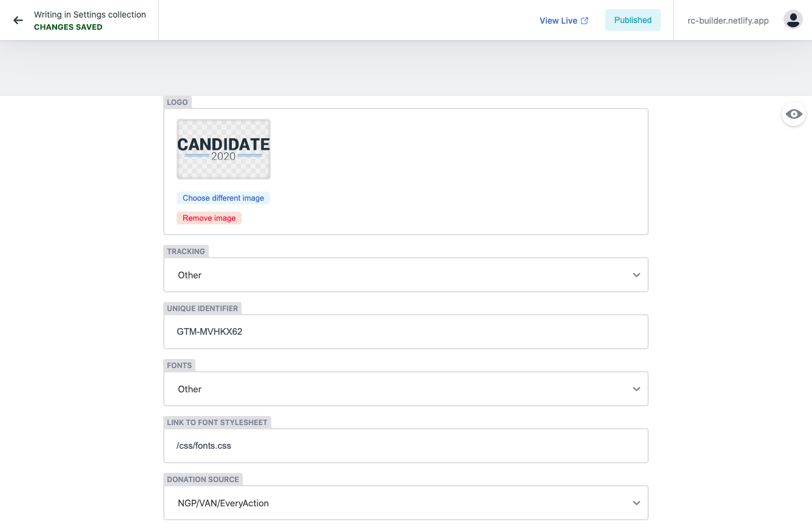Focus the Unique Identifier input field
Image resolution: width=812 pixels, height=530 pixels.
tap(406, 332)
